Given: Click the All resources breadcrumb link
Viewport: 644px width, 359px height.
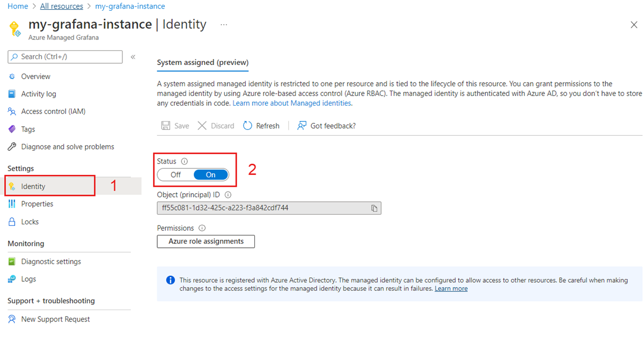Looking at the screenshot, I should 62,6.
